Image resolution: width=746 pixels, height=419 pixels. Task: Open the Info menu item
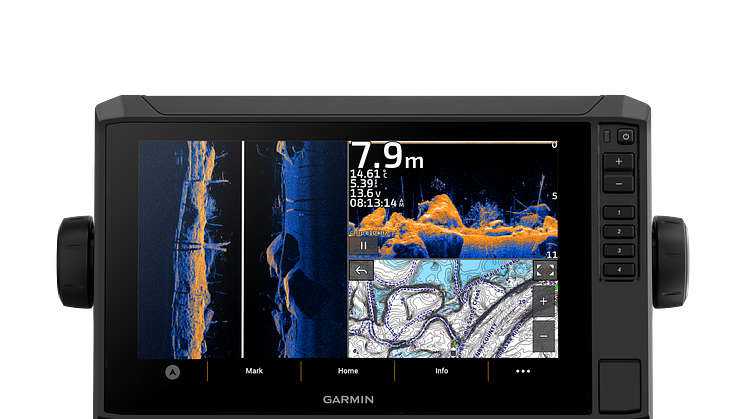pos(441,371)
